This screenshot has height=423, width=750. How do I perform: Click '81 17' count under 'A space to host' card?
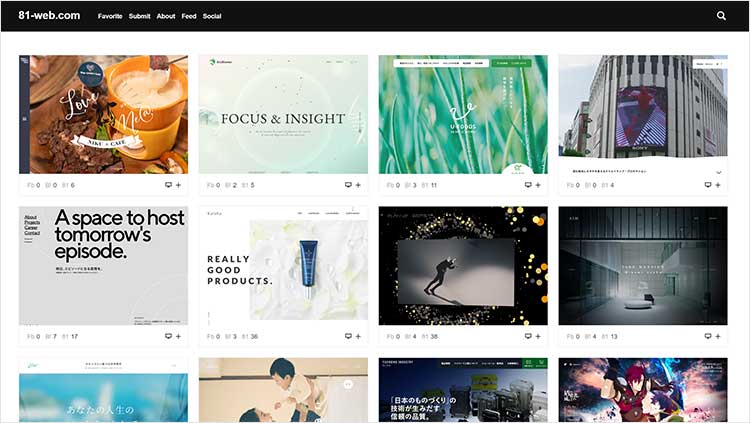coord(70,337)
